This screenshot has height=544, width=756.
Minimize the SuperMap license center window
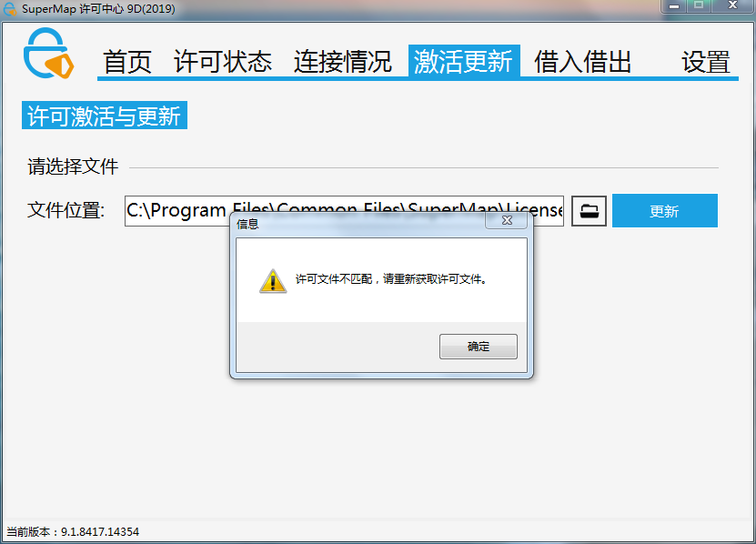(x=674, y=5)
